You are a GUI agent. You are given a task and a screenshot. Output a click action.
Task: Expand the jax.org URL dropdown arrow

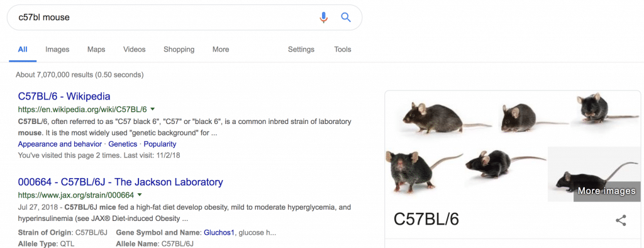(x=140, y=194)
